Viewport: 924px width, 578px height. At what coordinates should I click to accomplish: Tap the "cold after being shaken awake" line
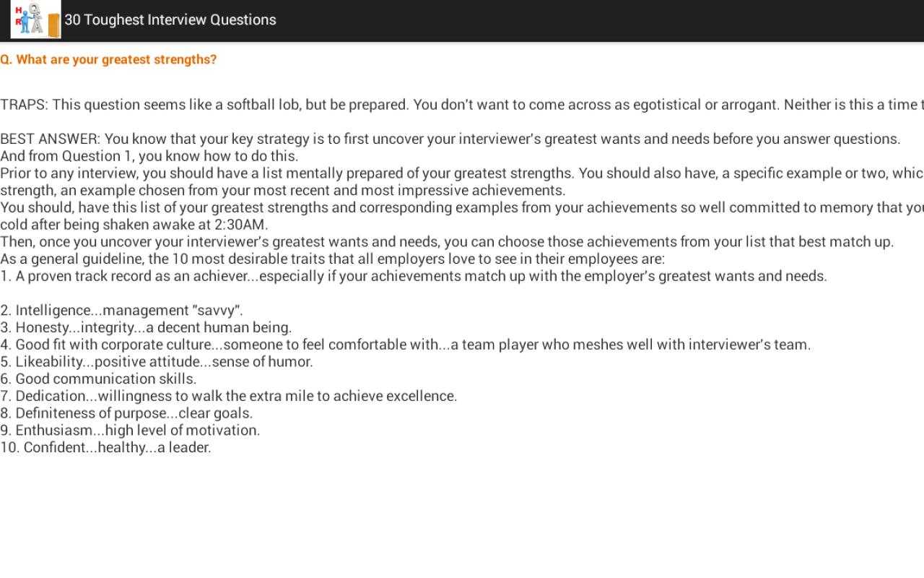[x=134, y=225]
